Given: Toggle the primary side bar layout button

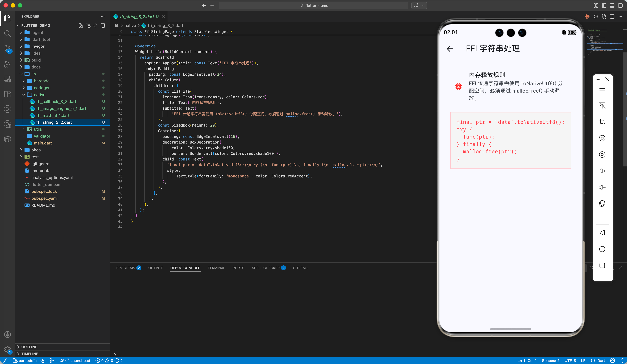Looking at the screenshot, I should click(x=604, y=5).
